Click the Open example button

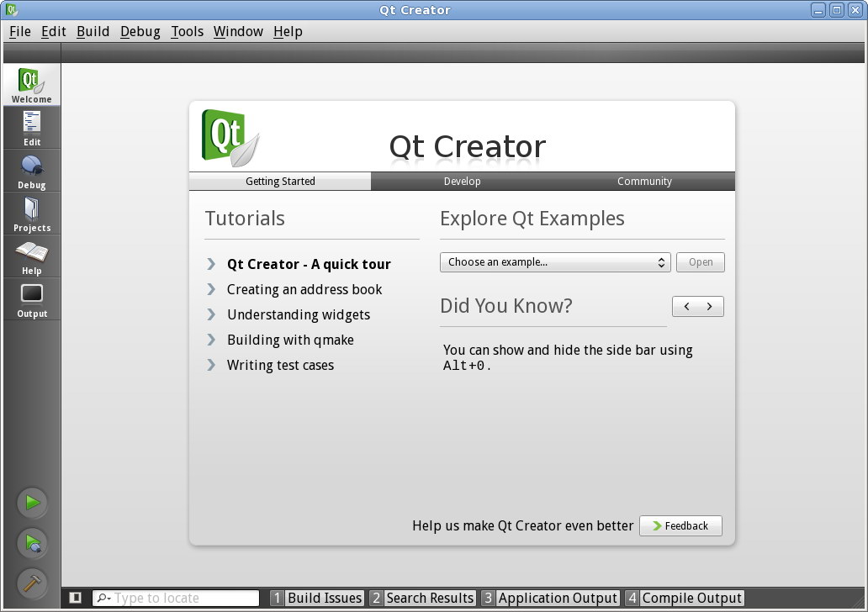click(x=701, y=262)
